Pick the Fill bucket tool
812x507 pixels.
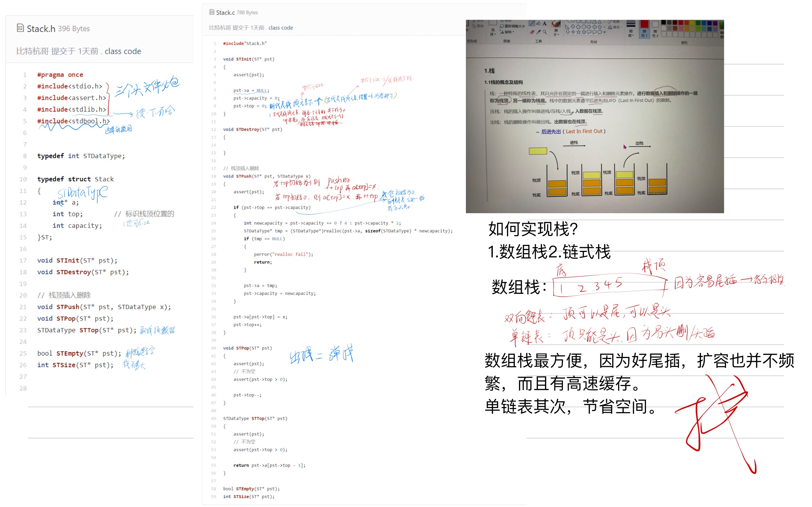pos(538,23)
